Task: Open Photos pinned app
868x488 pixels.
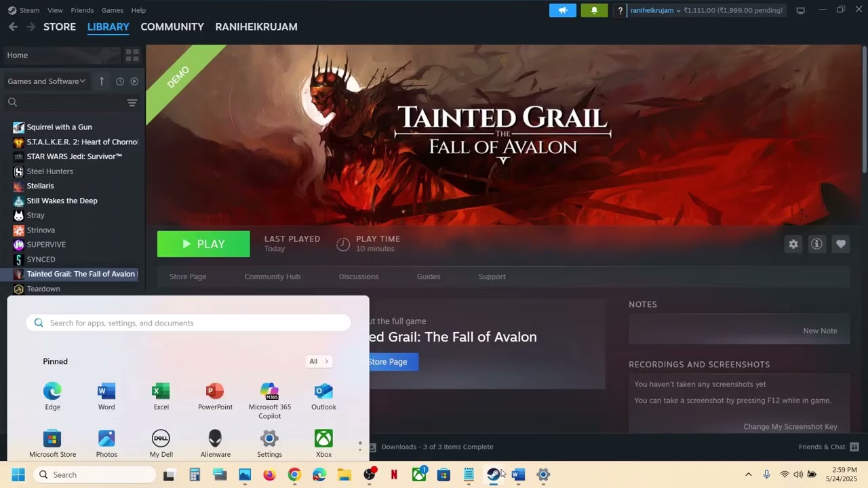Action: tap(106, 444)
